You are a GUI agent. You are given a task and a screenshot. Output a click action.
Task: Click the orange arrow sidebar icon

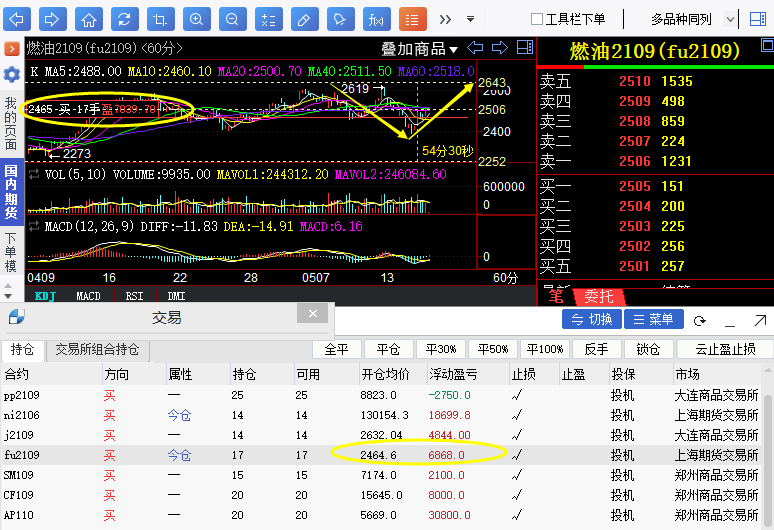pos(11,48)
